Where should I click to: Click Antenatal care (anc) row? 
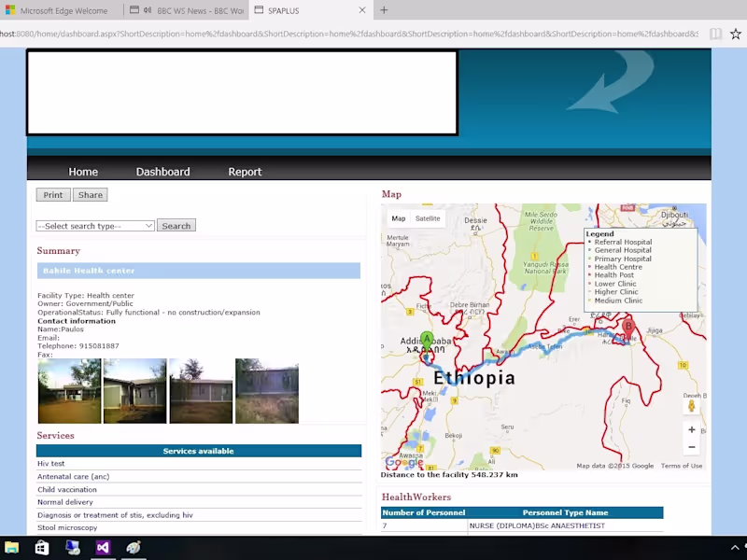pyautogui.click(x=199, y=476)
